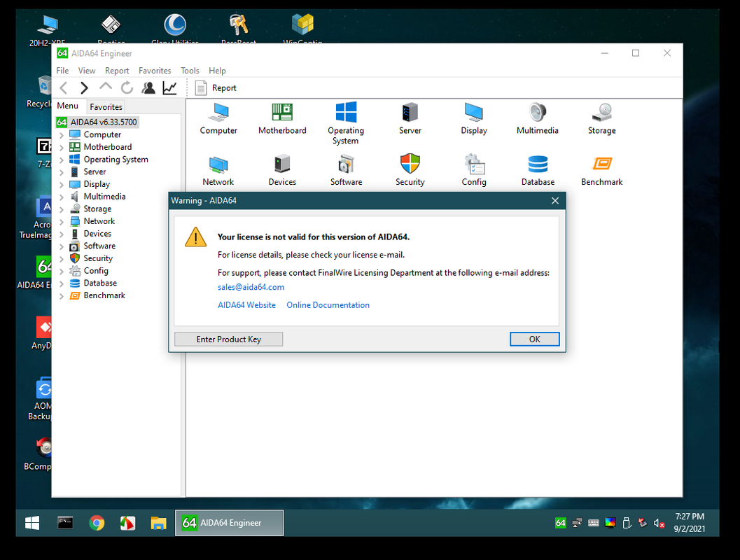Image resolution: width=740 pixels, height=560 pixels.
Task: Expand the Display tree node
Action: tap(62, 185)
